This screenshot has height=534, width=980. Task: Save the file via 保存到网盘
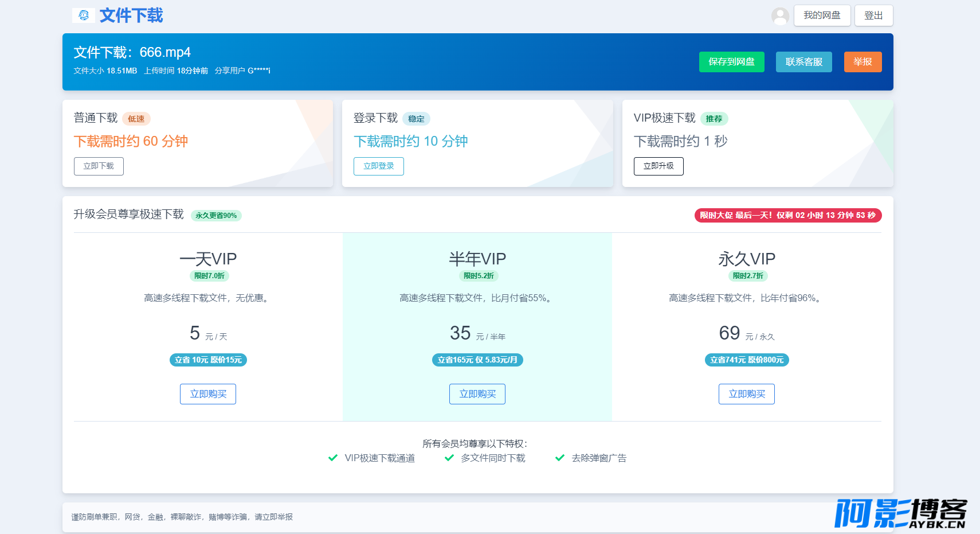pyautogui.click(x=731, y=62)
